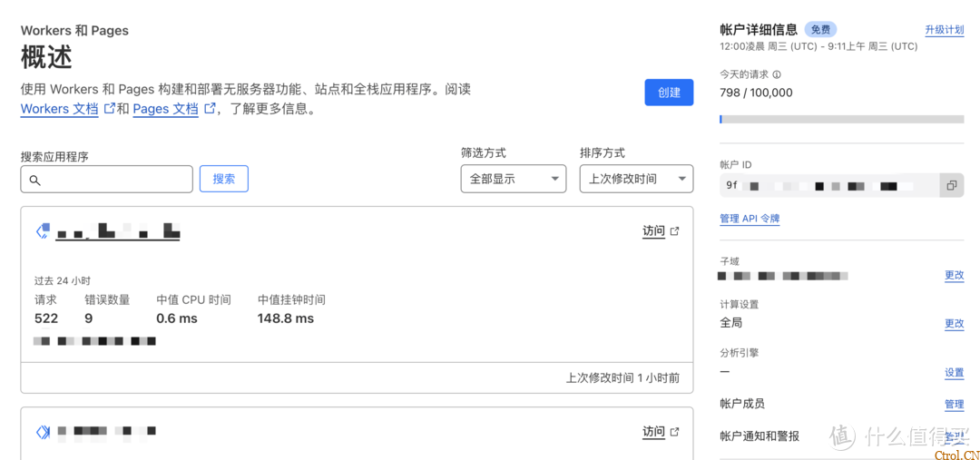Click 管理 link for 帐户成员
The width and height of the screenshot is (980, 460).
tap(954, 405)
